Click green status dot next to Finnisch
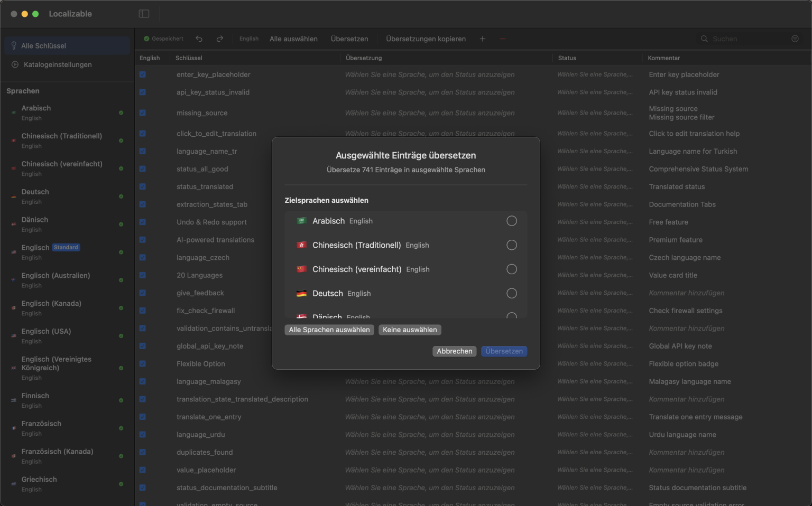 (121, 400)
